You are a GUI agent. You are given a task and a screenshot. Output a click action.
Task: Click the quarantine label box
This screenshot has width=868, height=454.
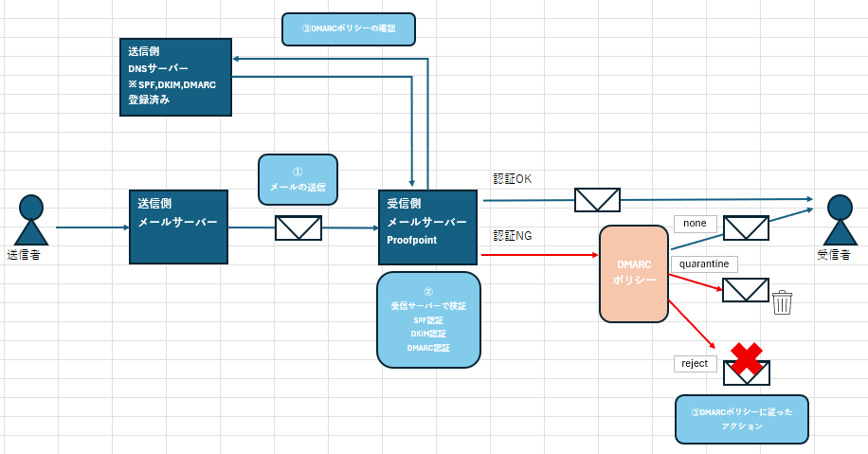pyautogui.click(x=703, y=264)
